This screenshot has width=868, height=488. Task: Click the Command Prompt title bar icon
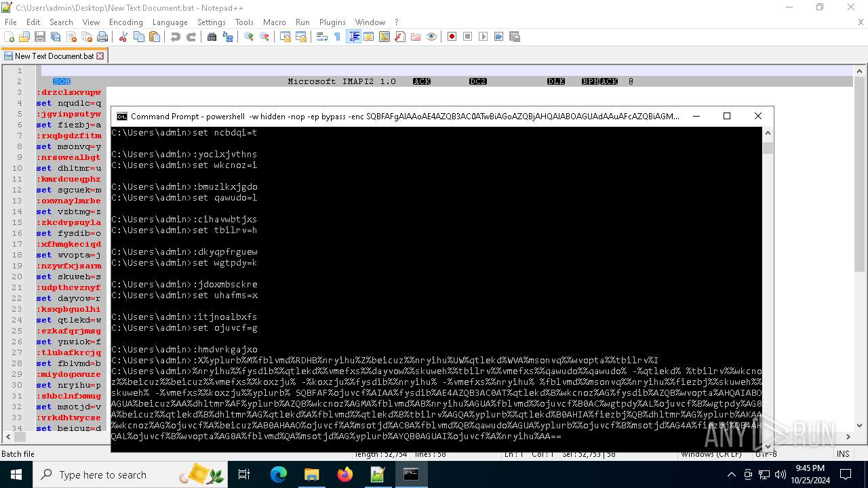tap(122, 116)
